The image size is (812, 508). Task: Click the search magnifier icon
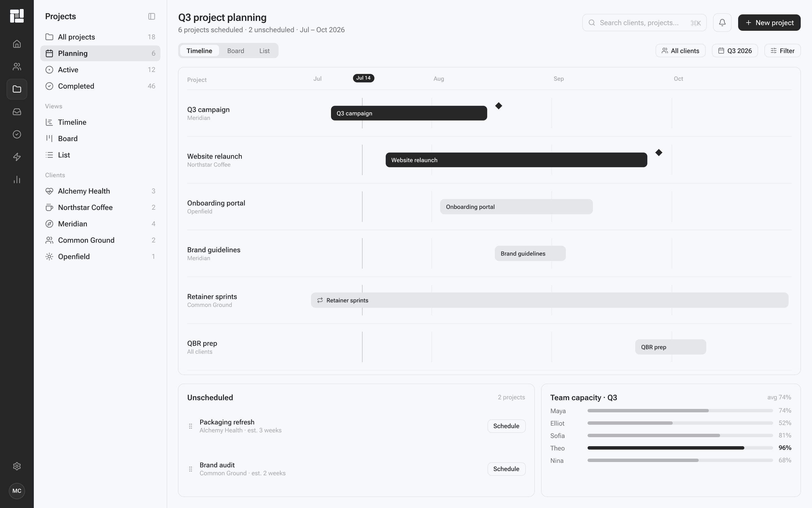pos(592,23)
